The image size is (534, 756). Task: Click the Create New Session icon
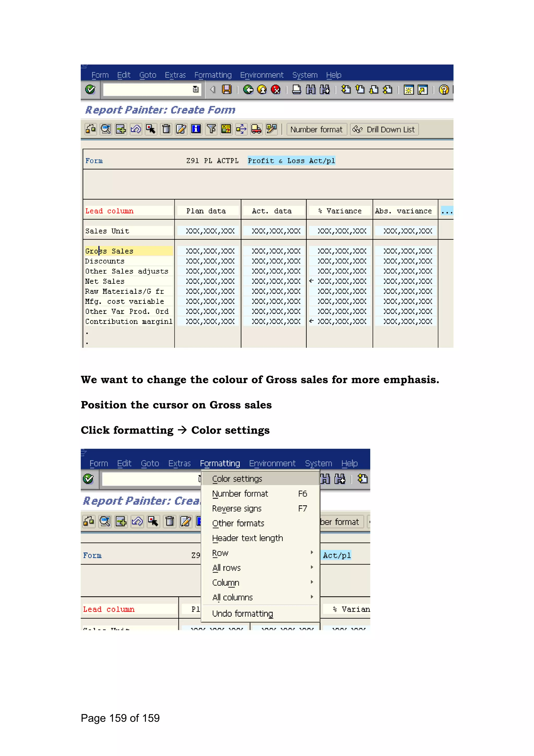(x=409, y=89)
